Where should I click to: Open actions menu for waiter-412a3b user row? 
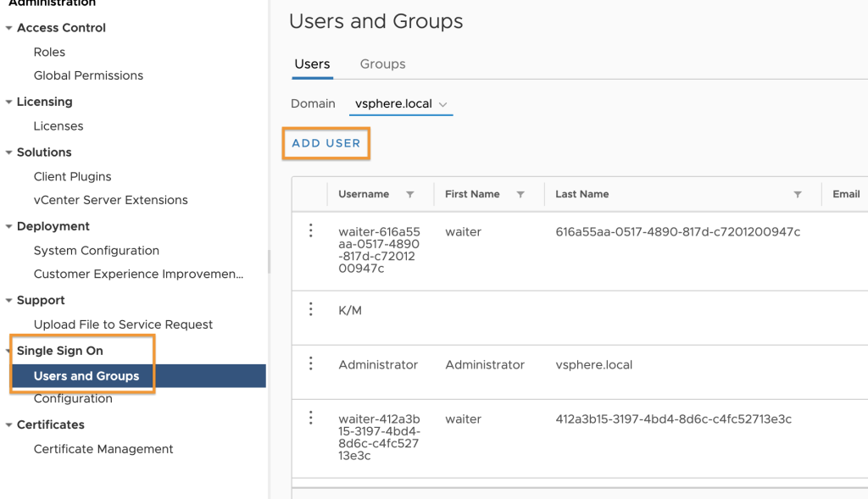pyautogui.click(x=310, y=418)
